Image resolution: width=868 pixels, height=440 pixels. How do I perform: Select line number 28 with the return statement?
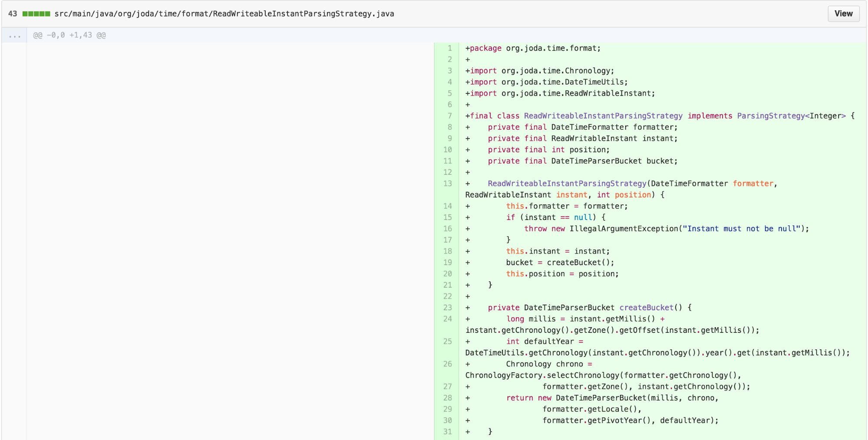448,398
